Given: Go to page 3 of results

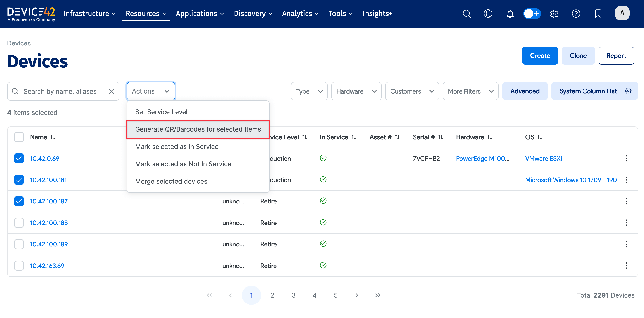Looking at the screenshot, I should click(294, 295).
